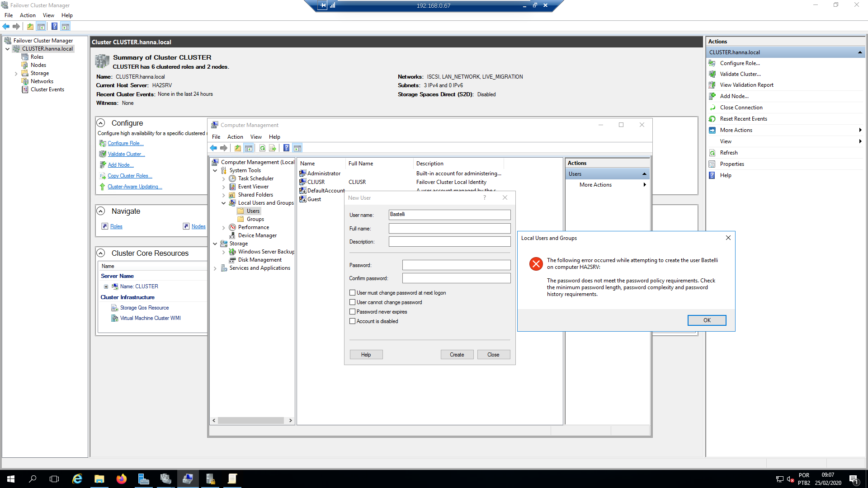Click the Storage Qos Resource icon
The image size is (868, 488).
point(115,308)
